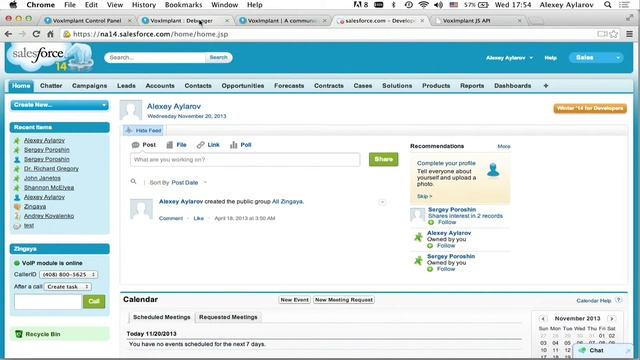Click the Calendar Help question mark icon

(619, 300)
